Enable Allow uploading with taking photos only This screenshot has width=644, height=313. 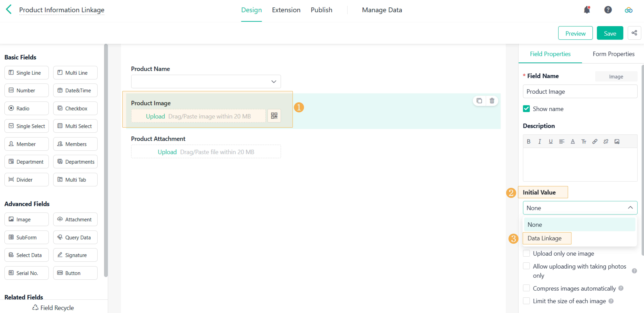click(526, 266)
